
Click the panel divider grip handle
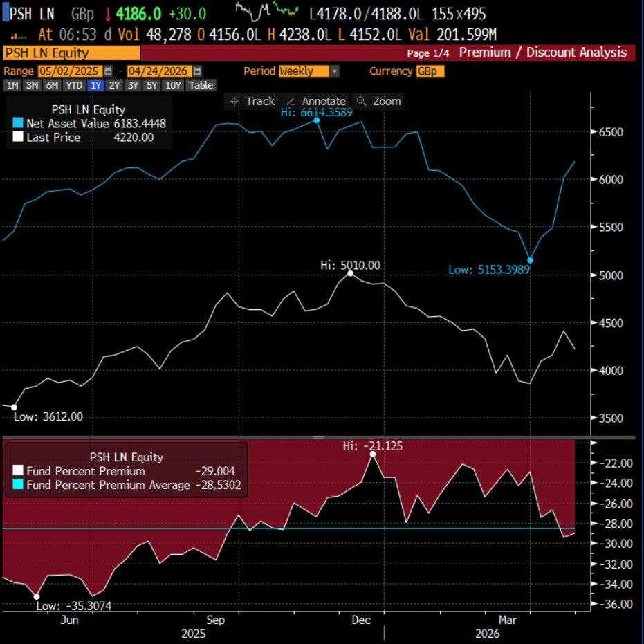click(319, 437)
